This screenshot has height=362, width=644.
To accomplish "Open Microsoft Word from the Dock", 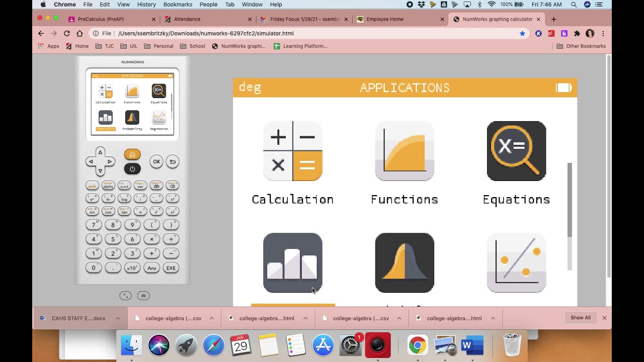I will (x=472, y=345).
